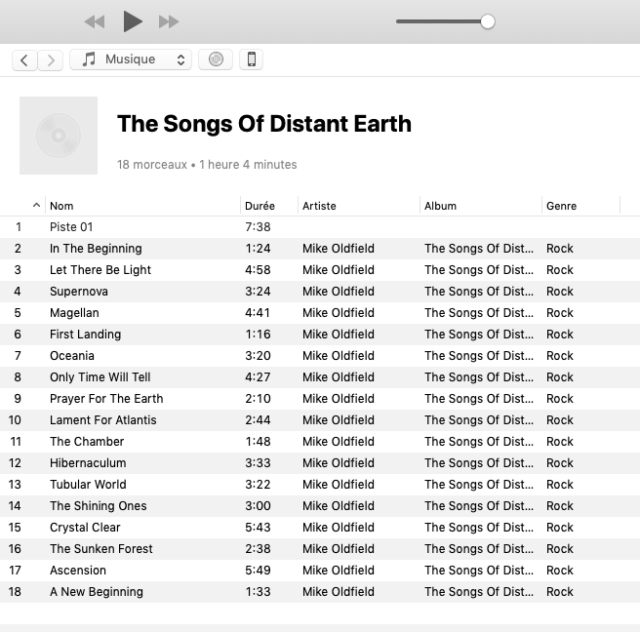Click Rock genre in Hibernaculum row
The height and width of the screenshot is (632, 640).
[x=560, y=463]
